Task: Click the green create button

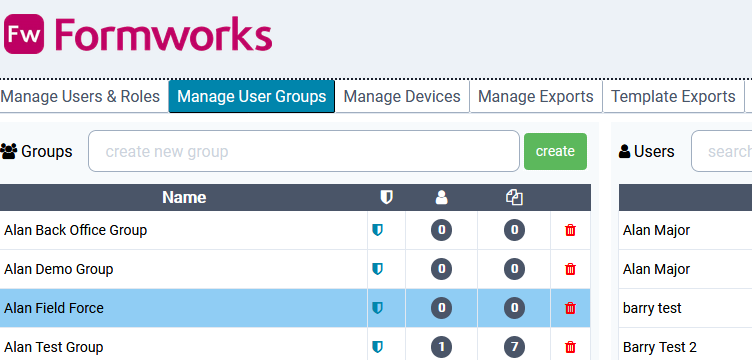Action: pyautogui.click(x=555, y=151)
